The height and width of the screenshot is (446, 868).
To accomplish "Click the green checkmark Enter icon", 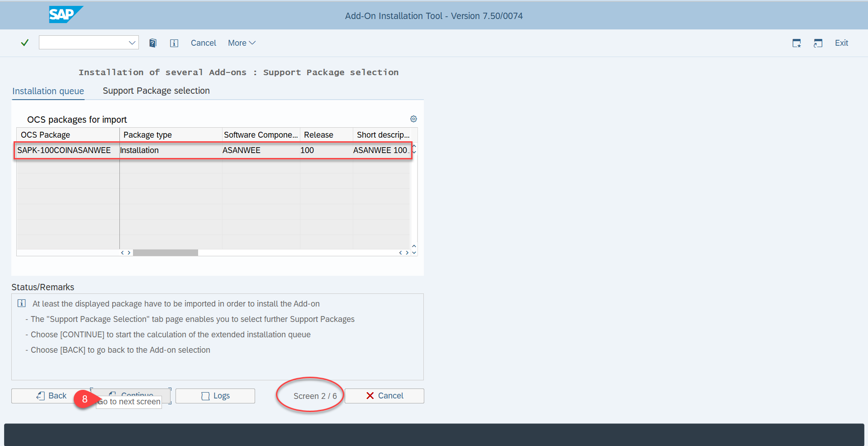I will [25, 43].
